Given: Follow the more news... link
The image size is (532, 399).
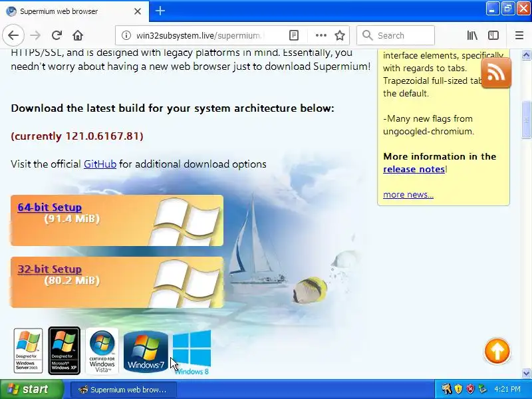Looking at the screenshot, I should tap(408, 194).
